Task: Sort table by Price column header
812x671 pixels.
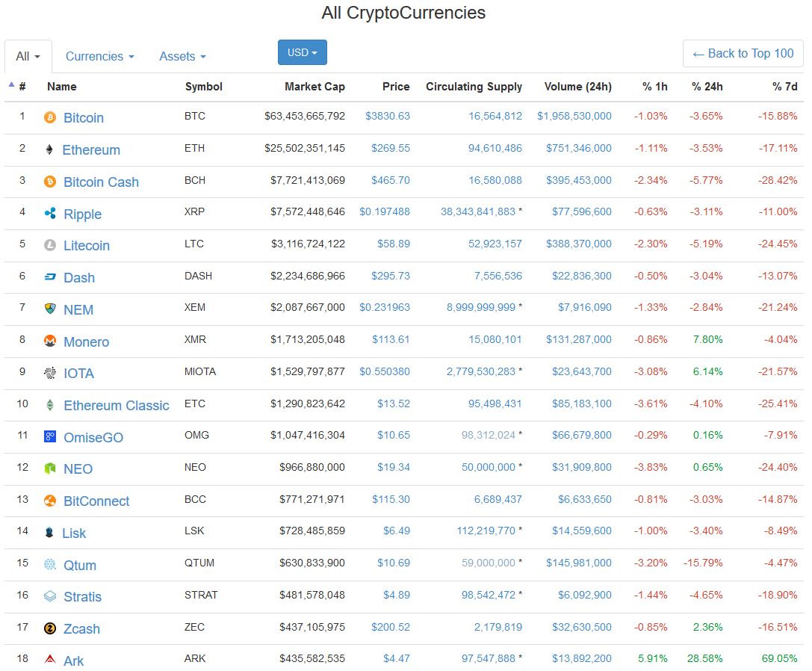Action: tap(396, 87)
